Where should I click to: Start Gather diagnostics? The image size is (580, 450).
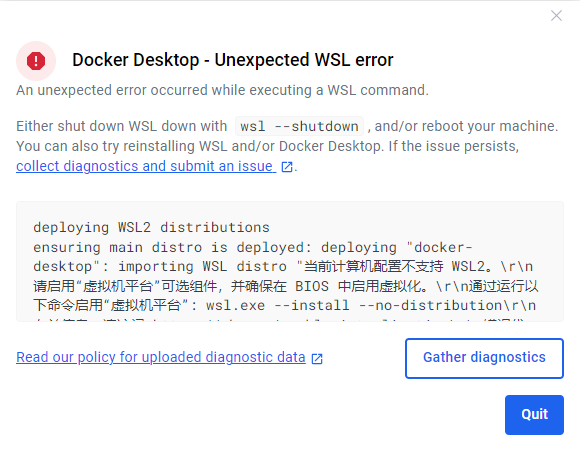click(484, 358)
